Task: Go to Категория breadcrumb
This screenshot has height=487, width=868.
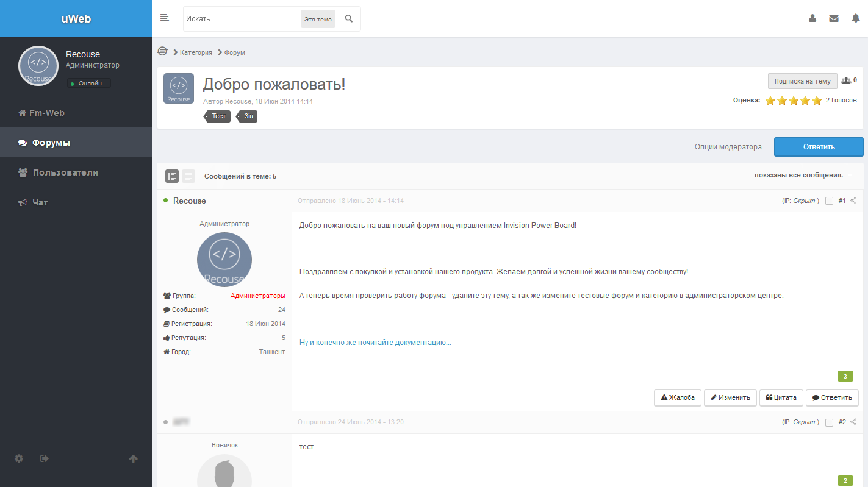Action: coord(196,52)
